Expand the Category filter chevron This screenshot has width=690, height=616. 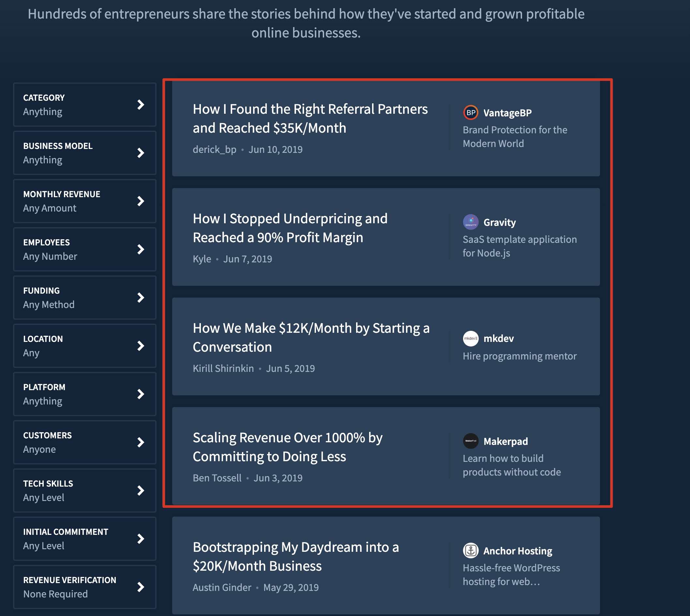coord(141,105)
